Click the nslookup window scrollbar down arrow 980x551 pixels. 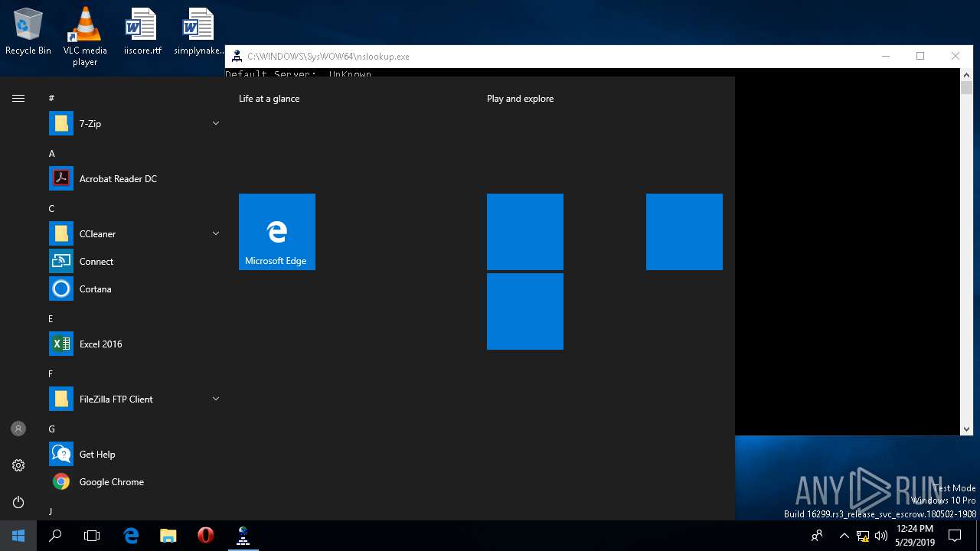coord(966,429)
